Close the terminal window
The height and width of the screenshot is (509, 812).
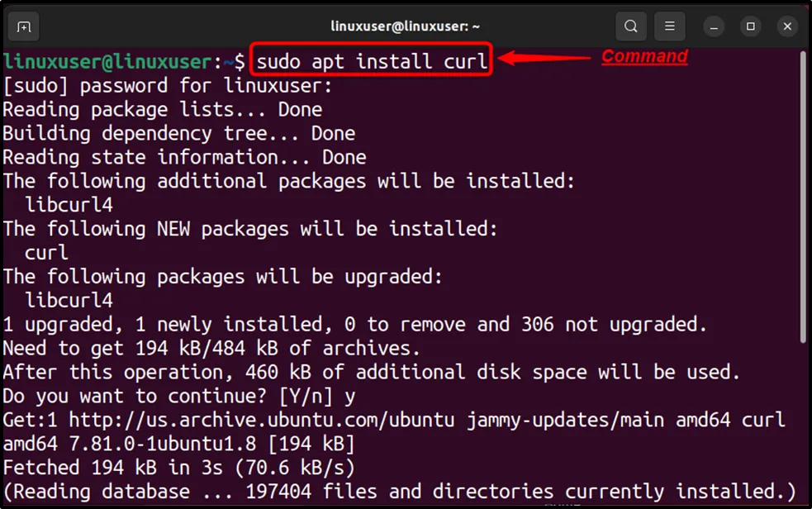pyautogui.click(x=787, y=26)
